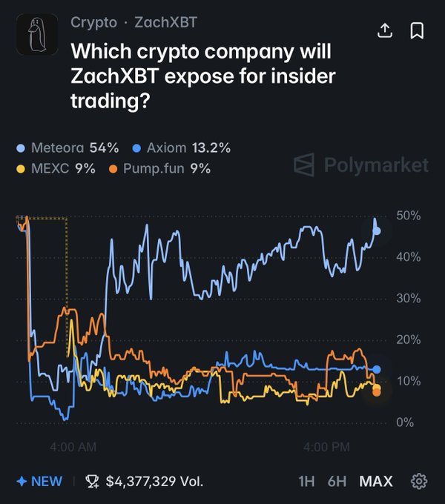
Task: Tap the share/upload icon
Action: coord(384,30)
